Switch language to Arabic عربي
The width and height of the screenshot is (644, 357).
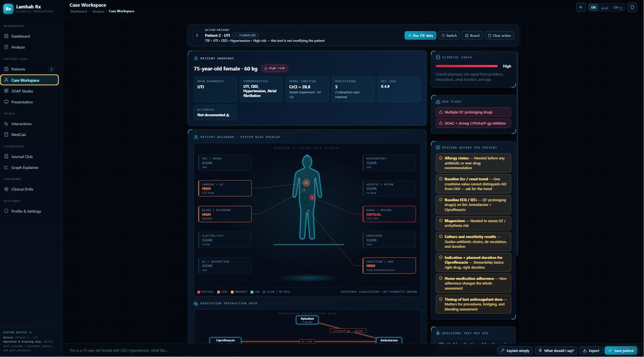point(604,8)
